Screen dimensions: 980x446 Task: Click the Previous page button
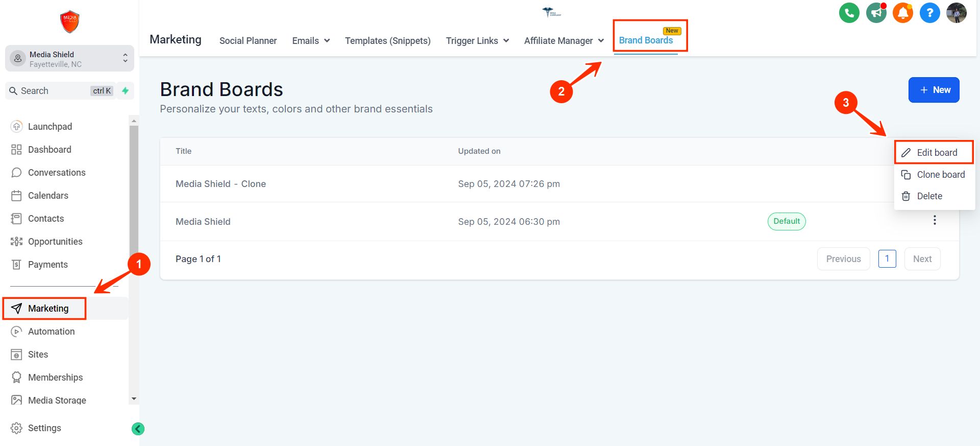pos(843,259)
